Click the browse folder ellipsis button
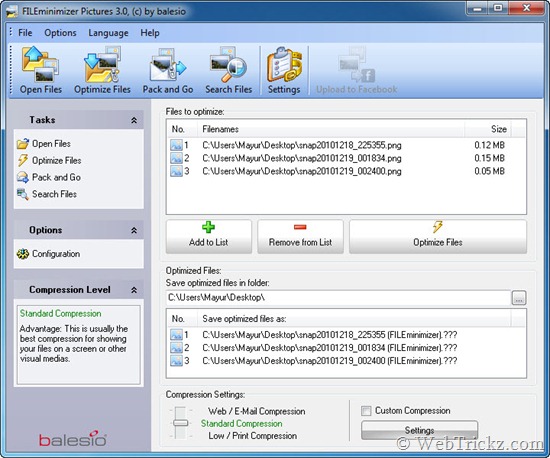This screenshot has width=550, height=458. coord(519,298)
